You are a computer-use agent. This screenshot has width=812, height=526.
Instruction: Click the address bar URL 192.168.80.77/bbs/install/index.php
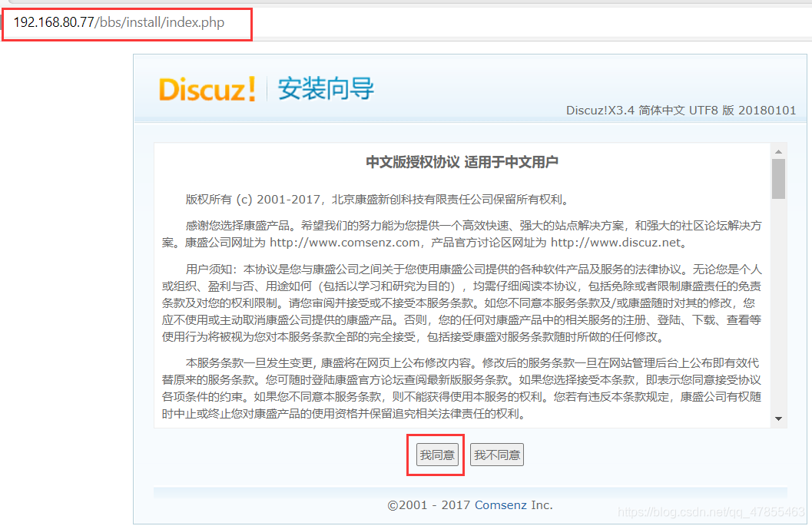[x=119, y=23]
